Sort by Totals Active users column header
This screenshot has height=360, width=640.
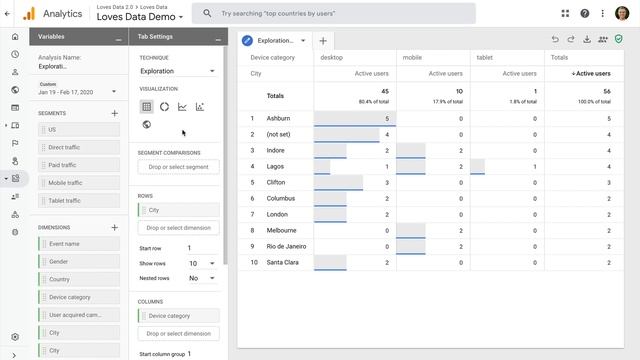pos(591,73)
